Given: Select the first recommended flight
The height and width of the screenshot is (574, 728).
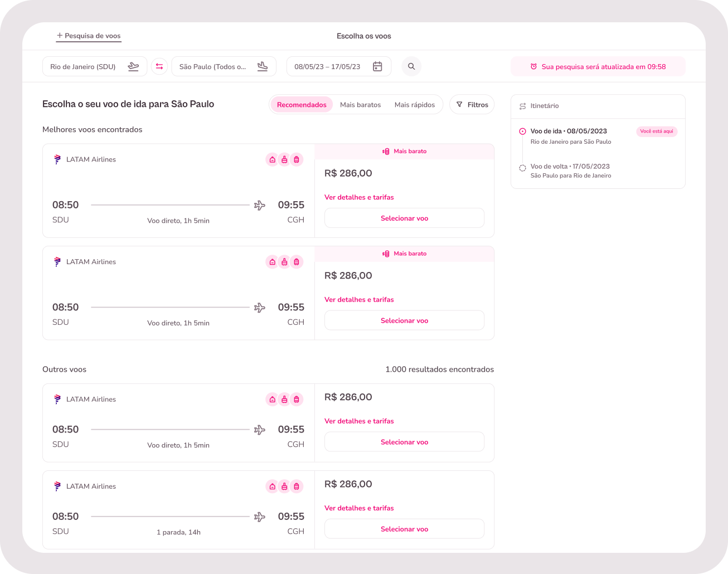Looking at the screenshot, I should pyautogui.click(x=404, y=218).
